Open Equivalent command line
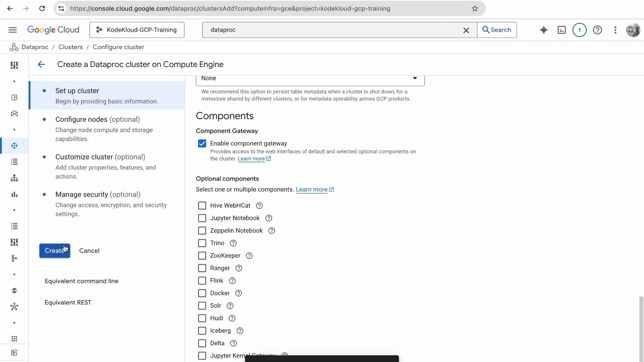 click(x=82, y=281)
